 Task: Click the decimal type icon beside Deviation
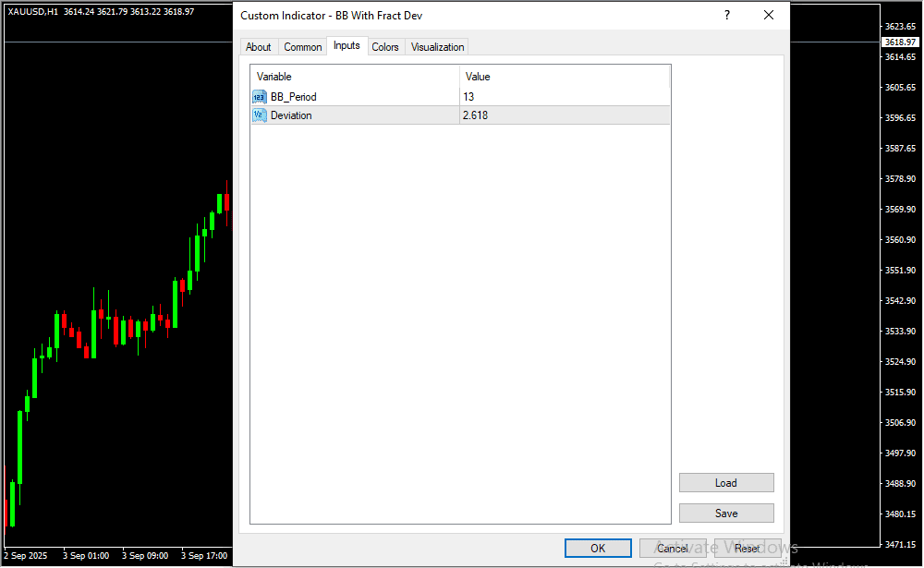pyautogui.click(x=259, y=115)
